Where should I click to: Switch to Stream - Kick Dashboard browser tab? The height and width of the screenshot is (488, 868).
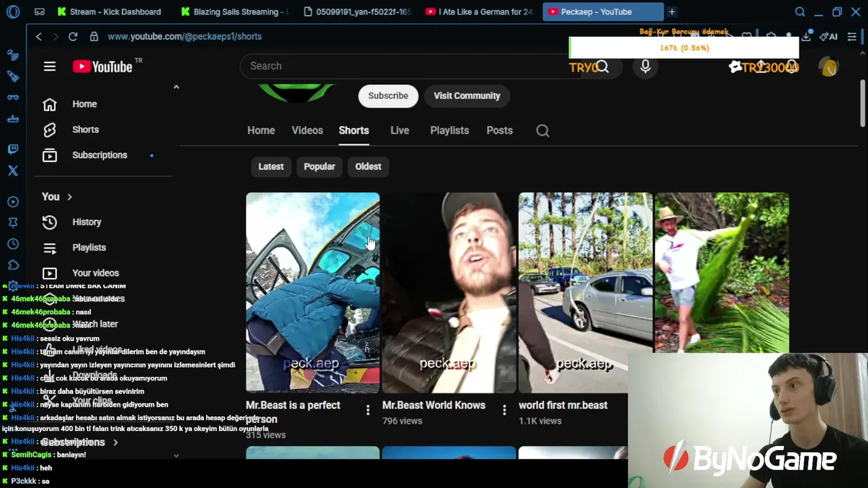click(x=108, y=12)
